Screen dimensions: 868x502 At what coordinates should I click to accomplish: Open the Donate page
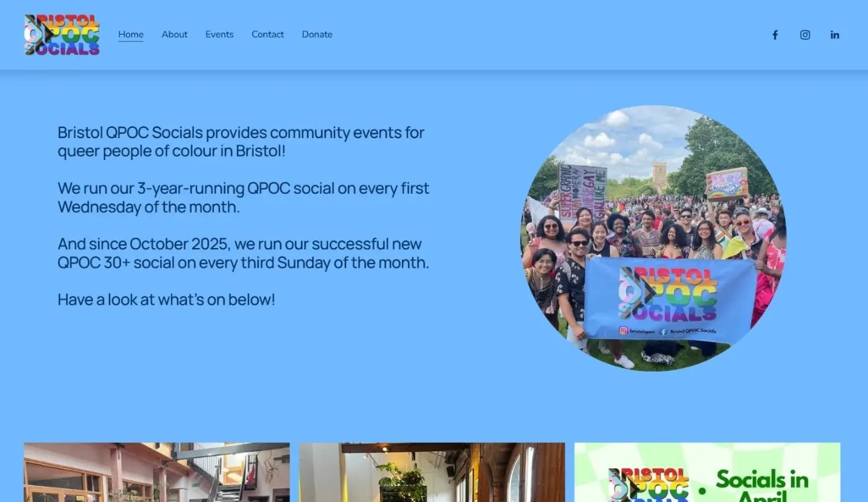[x=317, y=34]
